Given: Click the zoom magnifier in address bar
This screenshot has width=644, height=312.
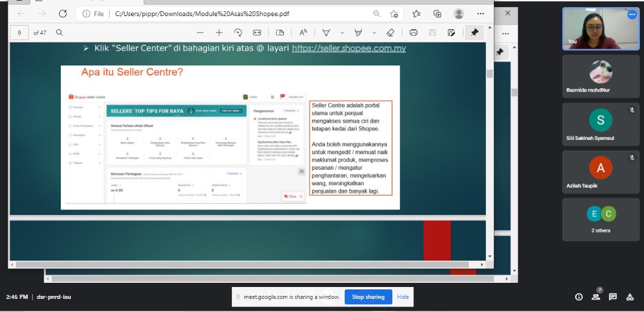Looking at the screenshot, I should [376, 14].
